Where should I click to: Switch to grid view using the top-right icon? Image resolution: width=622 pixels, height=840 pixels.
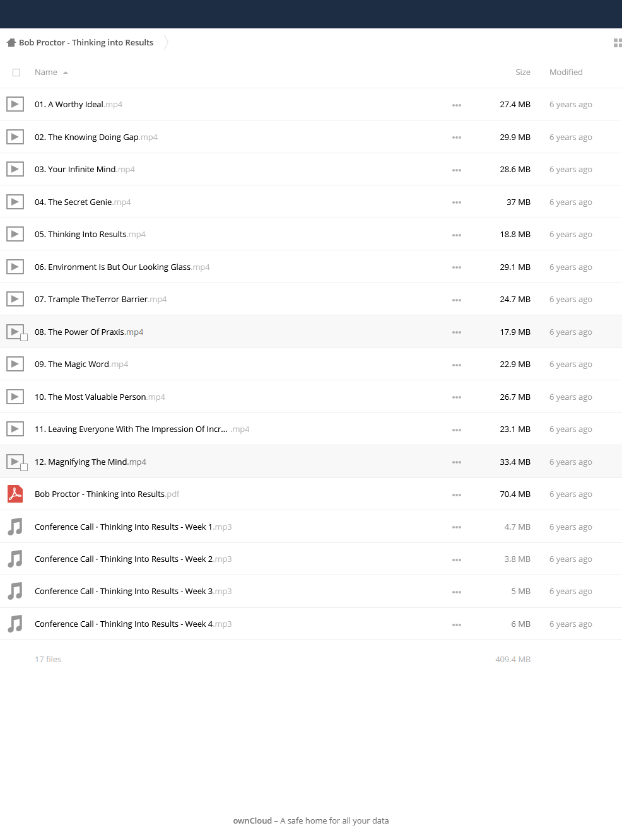pos(618,43)
